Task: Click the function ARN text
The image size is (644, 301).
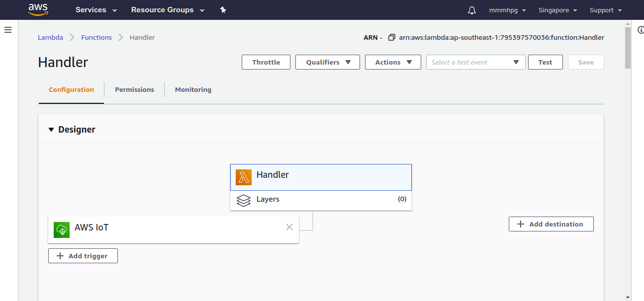Action: coord(501,37)
